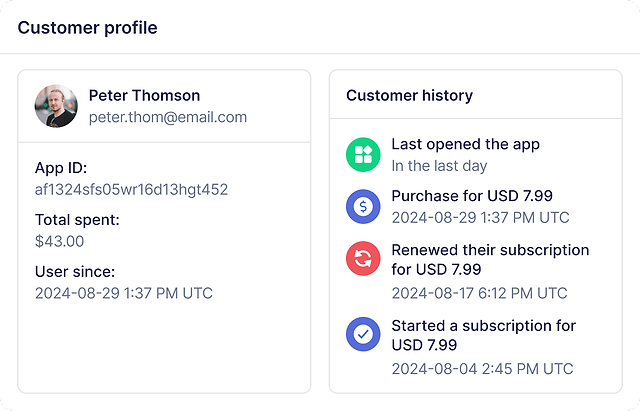Select the App ID value af1324sfs05wr16d13hgt452
Screen dimensions: 640x411
tap(131, 190)
